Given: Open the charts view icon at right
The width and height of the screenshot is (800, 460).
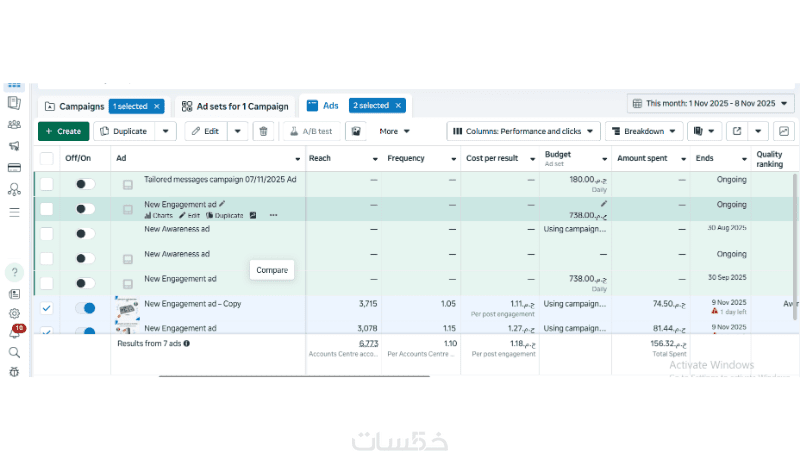Looking at the screenshot, I should pos(784,131).
